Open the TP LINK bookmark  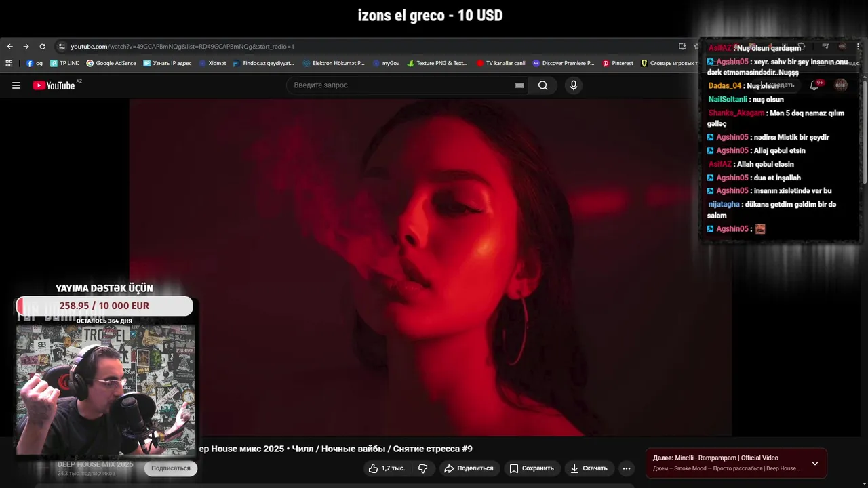click(x=64, y=63)
